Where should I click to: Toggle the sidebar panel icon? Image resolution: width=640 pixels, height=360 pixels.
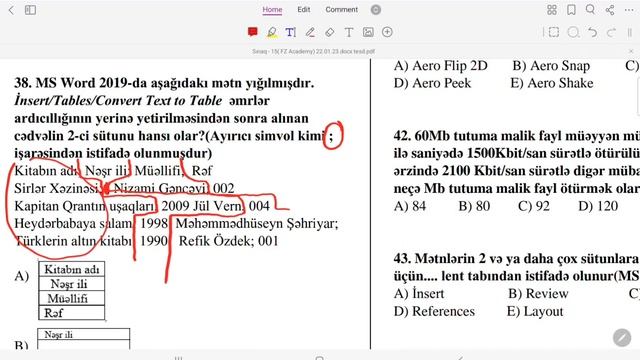(30, 10)
